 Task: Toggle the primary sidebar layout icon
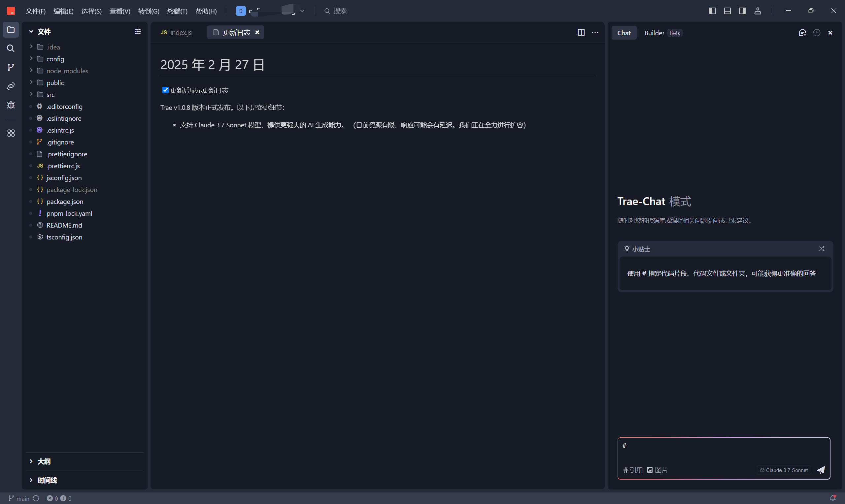713,11
